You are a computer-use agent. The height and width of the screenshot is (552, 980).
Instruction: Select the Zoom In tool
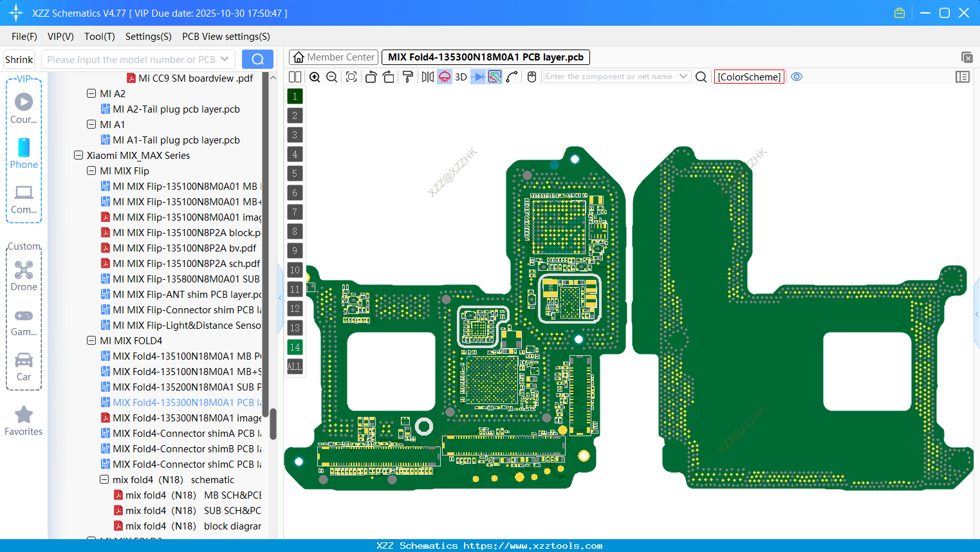coord(315,76)
